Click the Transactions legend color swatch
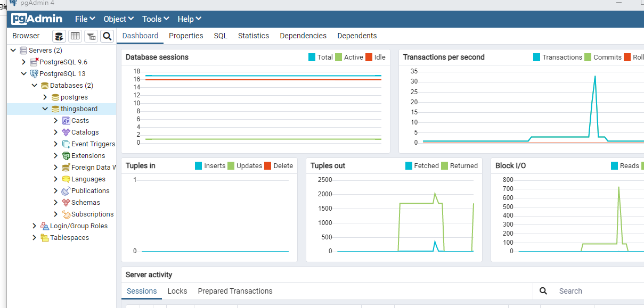Viewport: 644px width, 308px height. pos(537,57)
